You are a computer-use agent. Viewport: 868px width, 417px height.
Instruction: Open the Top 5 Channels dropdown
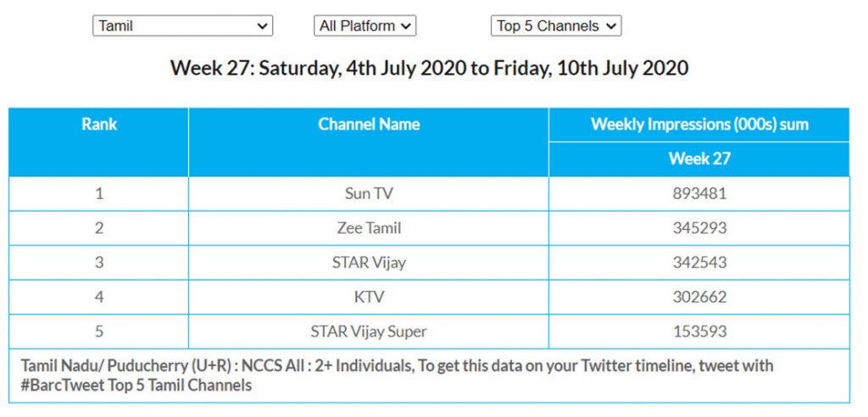[x=556, y=26]
